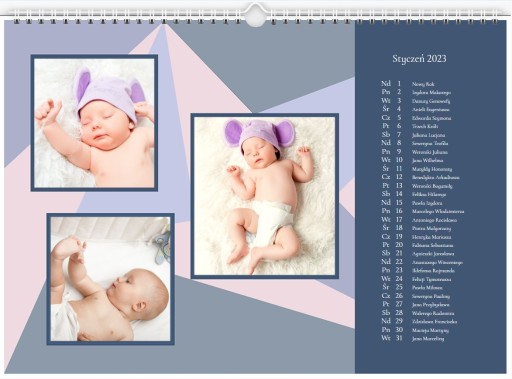Click the 'Śr 4' day row
The width and height of the screenshot is (512, 379).
point(415,109)
